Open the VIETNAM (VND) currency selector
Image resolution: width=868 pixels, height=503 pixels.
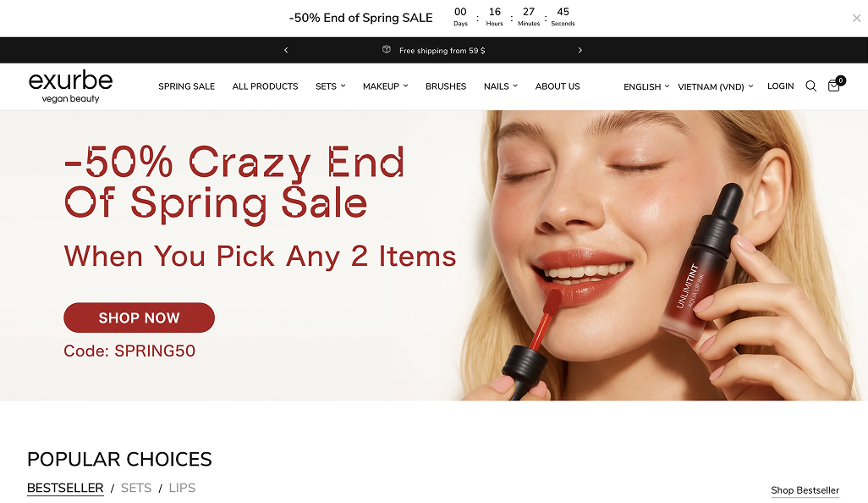pos(715,87)
